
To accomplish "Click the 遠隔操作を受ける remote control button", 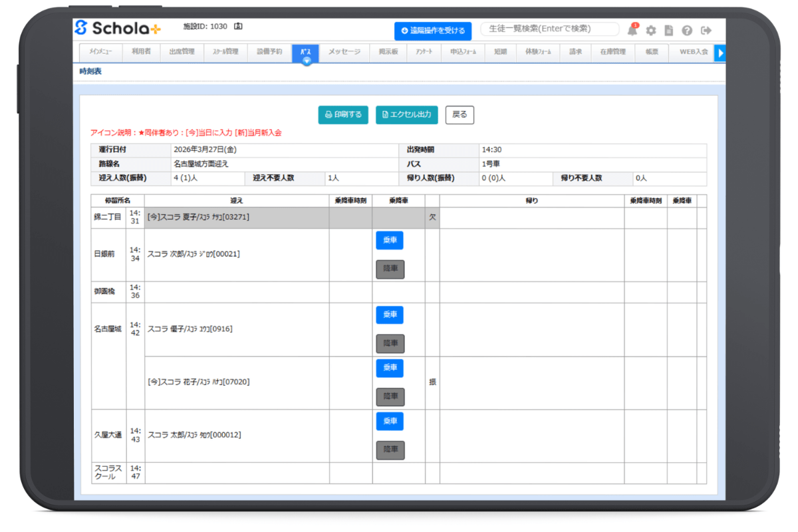I will pyautogui.click(x=433, y=31).
